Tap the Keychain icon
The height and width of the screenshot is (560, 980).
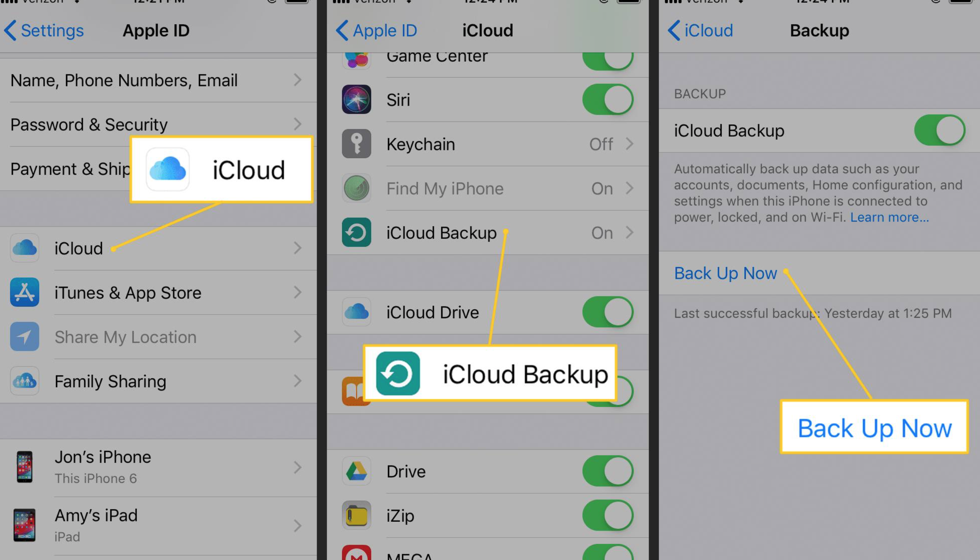[x=356, y=144]
